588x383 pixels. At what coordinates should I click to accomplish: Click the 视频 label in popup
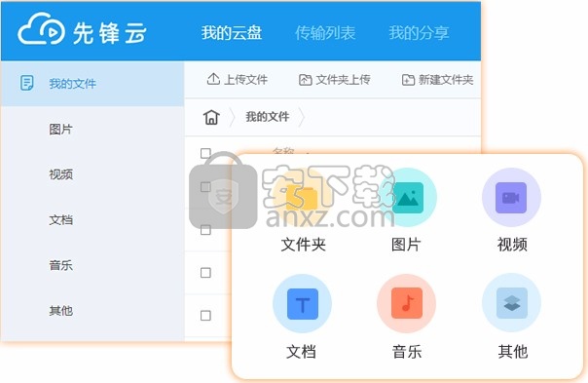tap(512, 245)
